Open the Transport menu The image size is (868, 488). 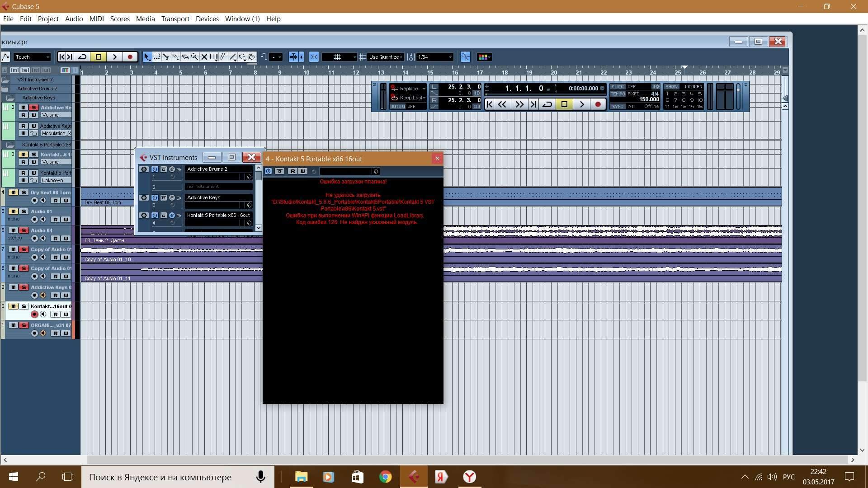pyautogui.click(x=175, y=19)
